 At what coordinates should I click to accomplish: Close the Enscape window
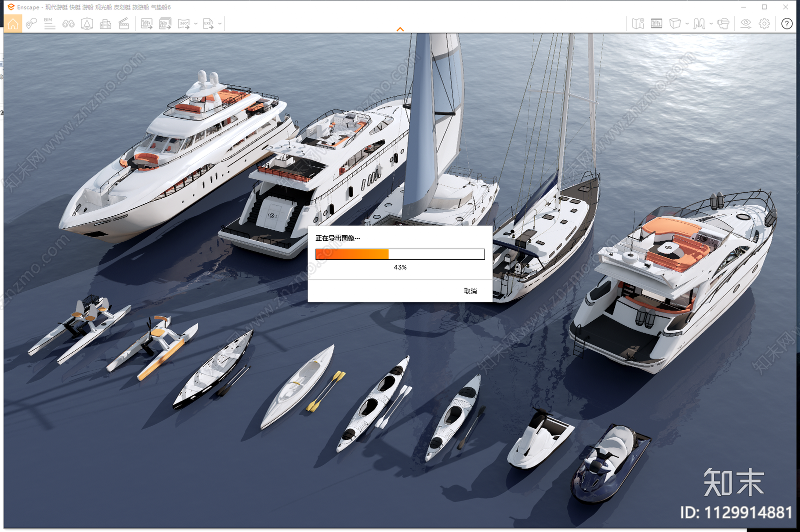(x=785, y=7)
